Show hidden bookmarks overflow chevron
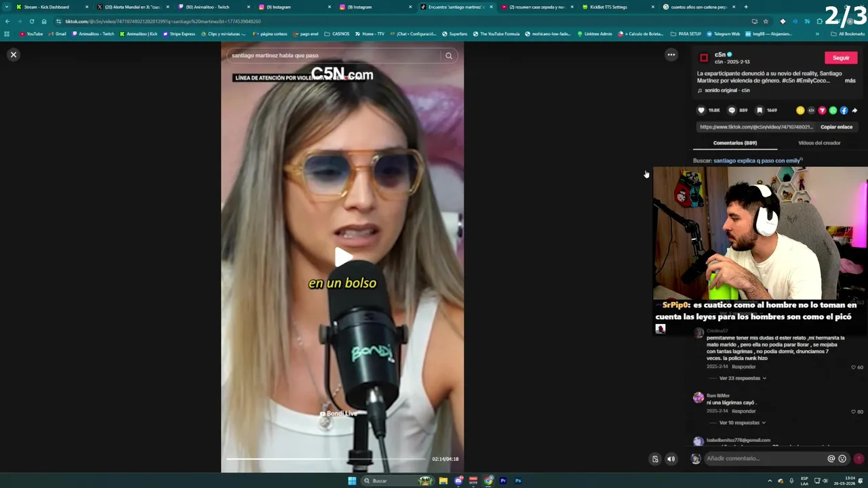 point(817,34)
